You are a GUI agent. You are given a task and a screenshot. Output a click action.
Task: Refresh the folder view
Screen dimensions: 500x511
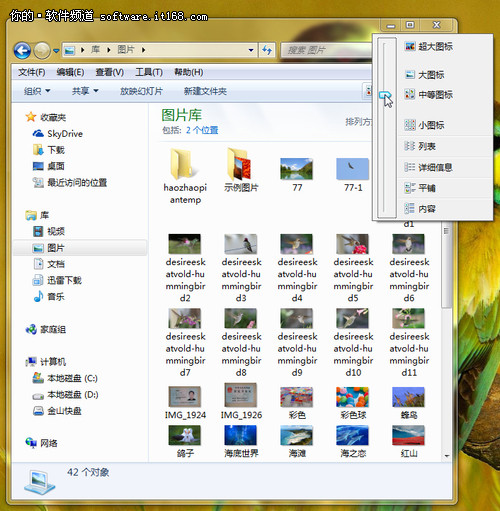point(267,50)
